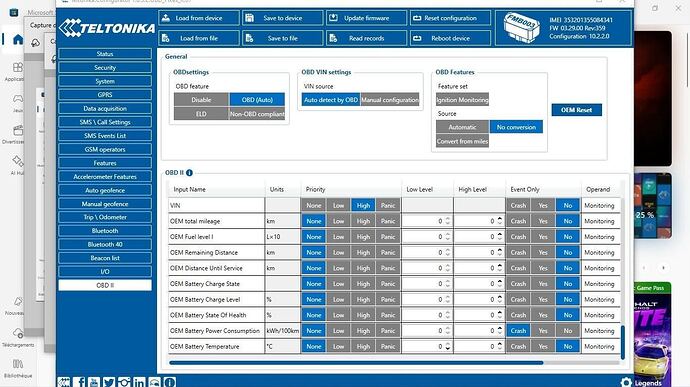Viewport: 690px width, 387px height.
Task: Select Manual configuration VIN source
Action: [x=390, y=100]
